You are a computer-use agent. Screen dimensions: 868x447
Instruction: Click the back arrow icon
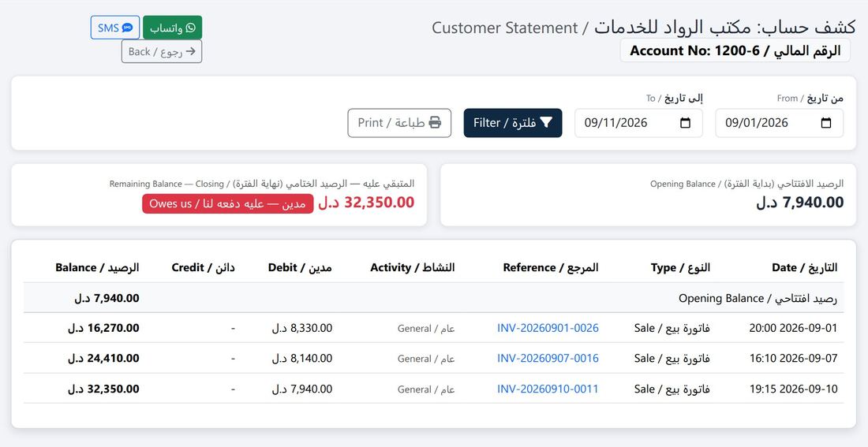(191, 51)
